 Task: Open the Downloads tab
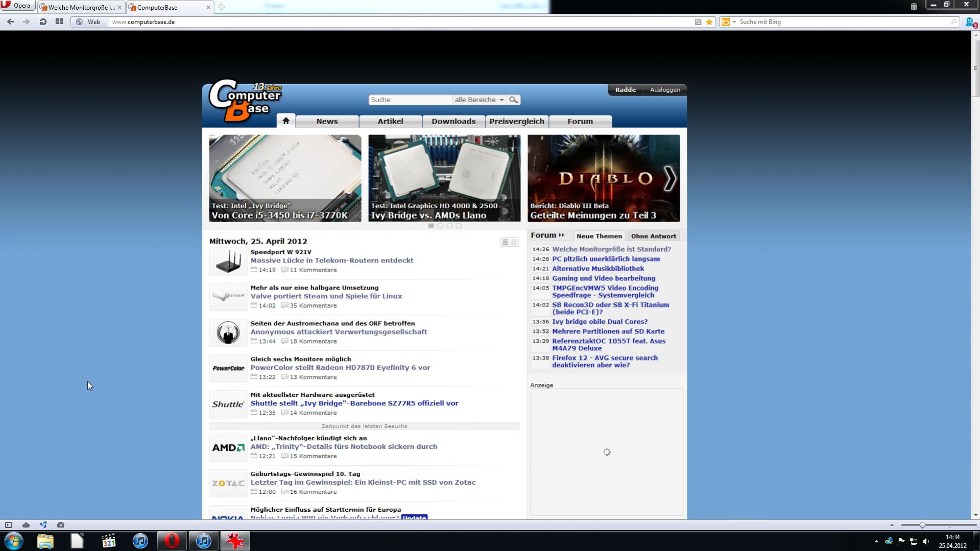tap(453, 122)
